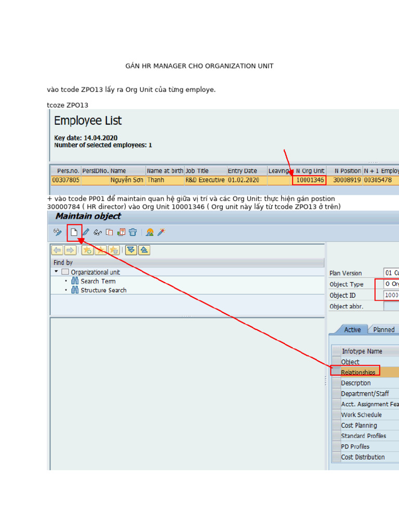Switch to the Planned tab
The image size is (399, 532).
384,329
